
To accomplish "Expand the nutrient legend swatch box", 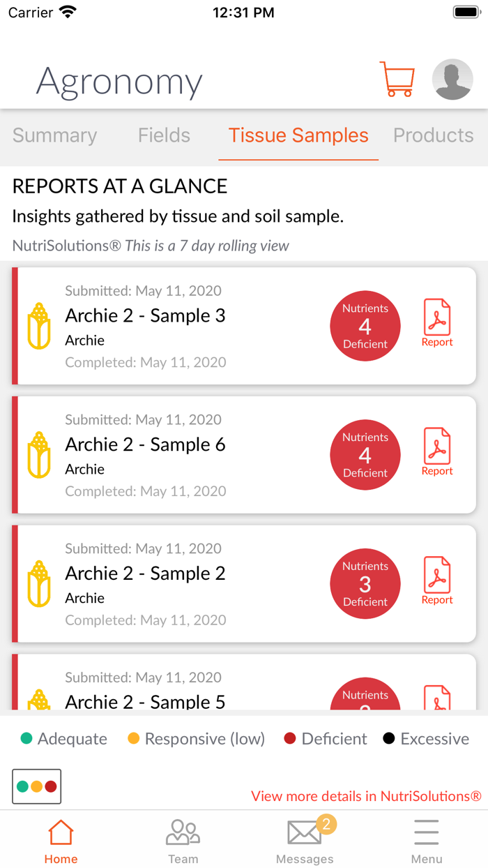I will (x=36, y=786).
